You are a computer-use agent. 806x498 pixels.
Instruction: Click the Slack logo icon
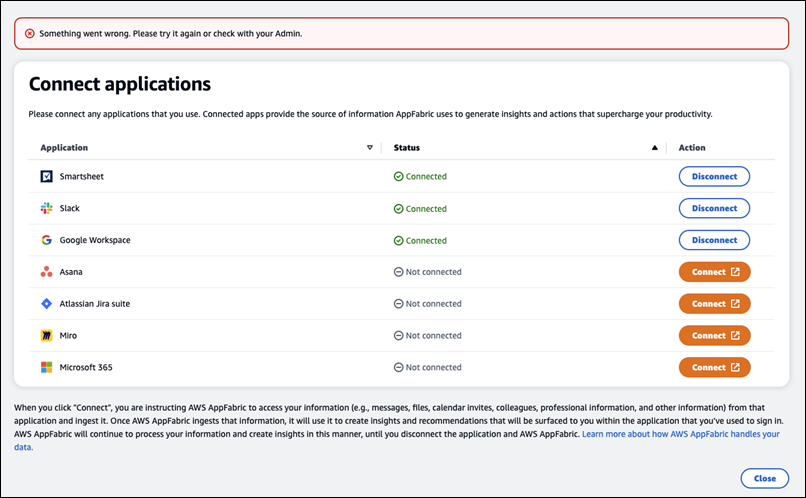tap(46, 208)
